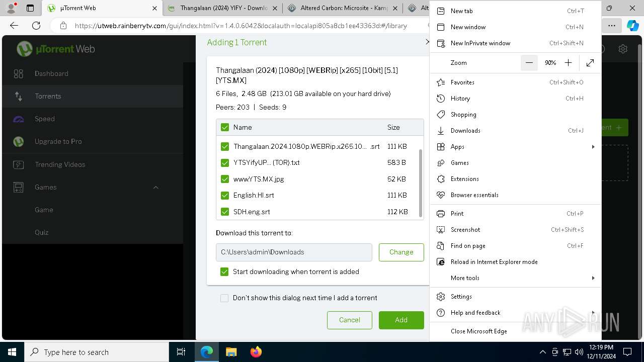The width and height of the screenshot is (644, 362).
Task: Open File Explorer from taskbar
Action: coord(231,352)
